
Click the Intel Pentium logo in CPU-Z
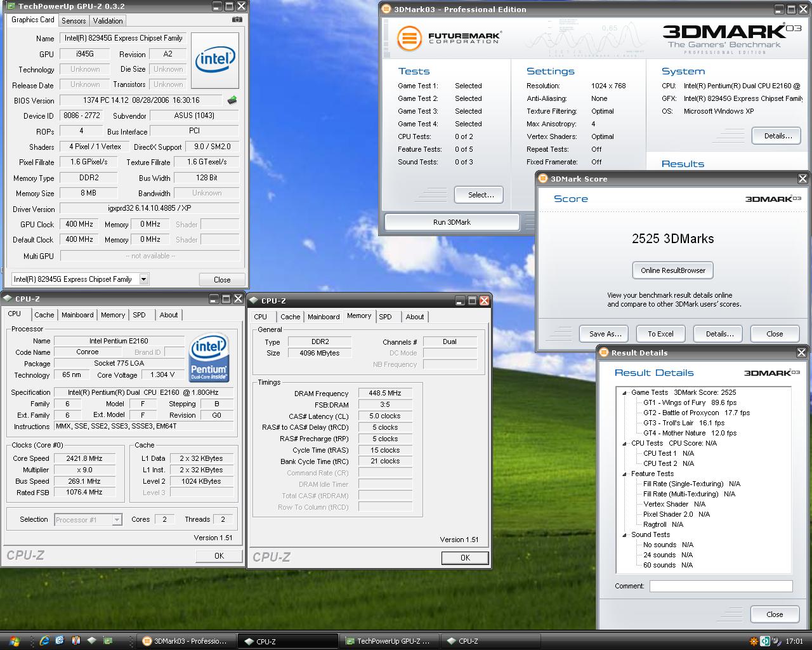click(x=209, y=358)
